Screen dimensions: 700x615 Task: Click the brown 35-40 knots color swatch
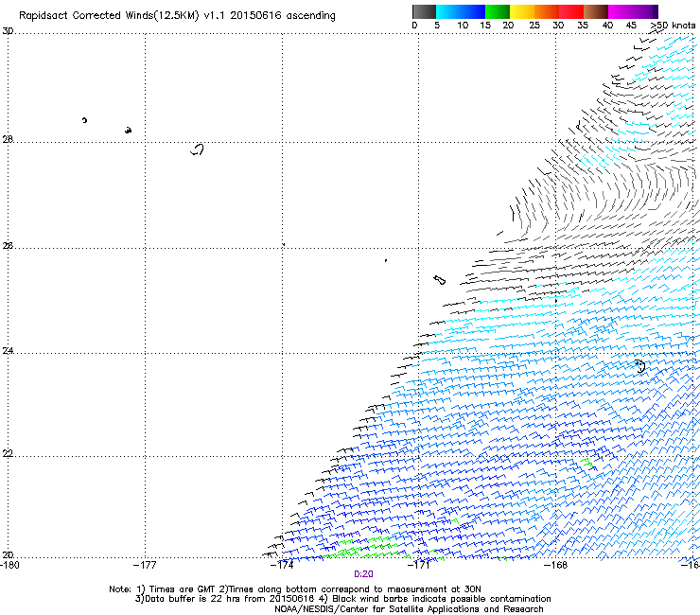pos(596,11)
